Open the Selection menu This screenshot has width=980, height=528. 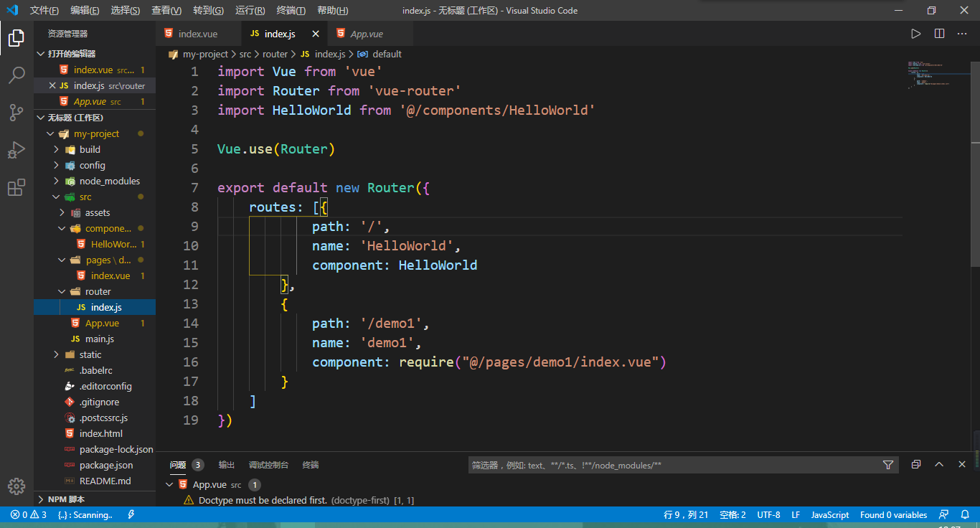click(126, 10)
